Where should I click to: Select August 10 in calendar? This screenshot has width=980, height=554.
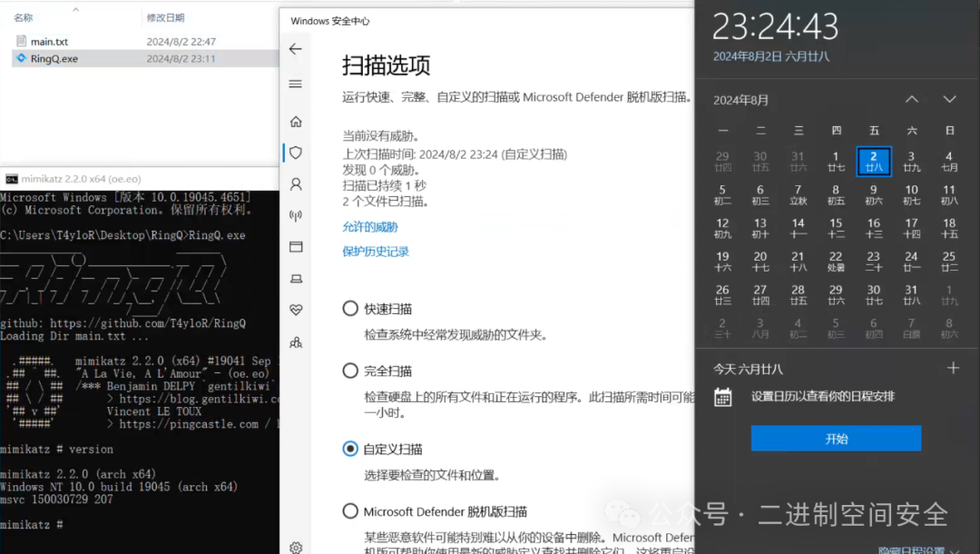pos(911,194)
